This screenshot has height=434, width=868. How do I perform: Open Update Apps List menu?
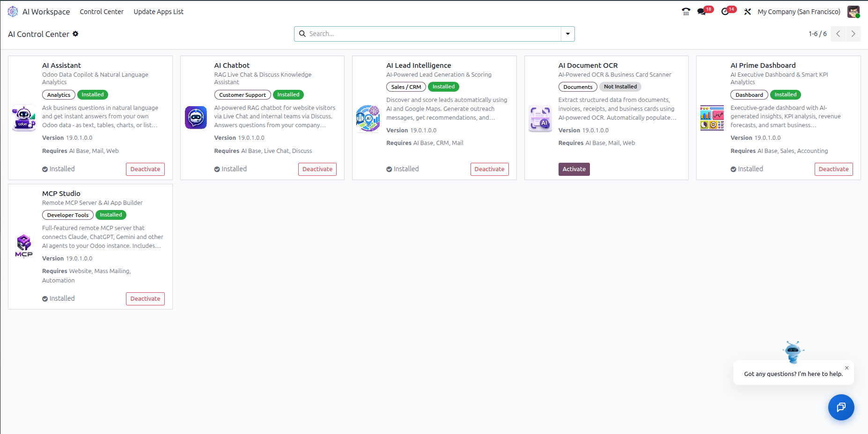159,12
